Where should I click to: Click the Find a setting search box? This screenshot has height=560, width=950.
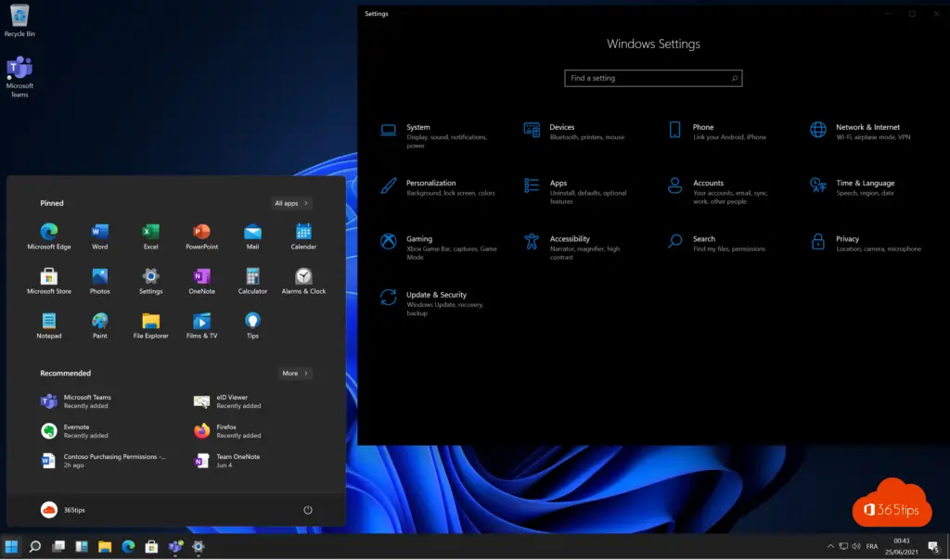pos(652,79)
